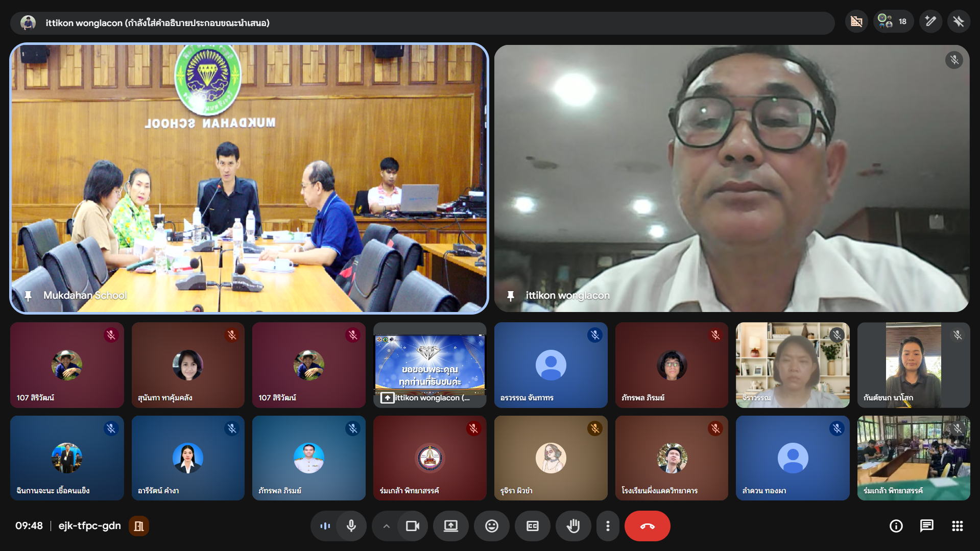Open the emoji reactions panel
The height and width of the screenshot is (551, 980).
tap(491, 526)
